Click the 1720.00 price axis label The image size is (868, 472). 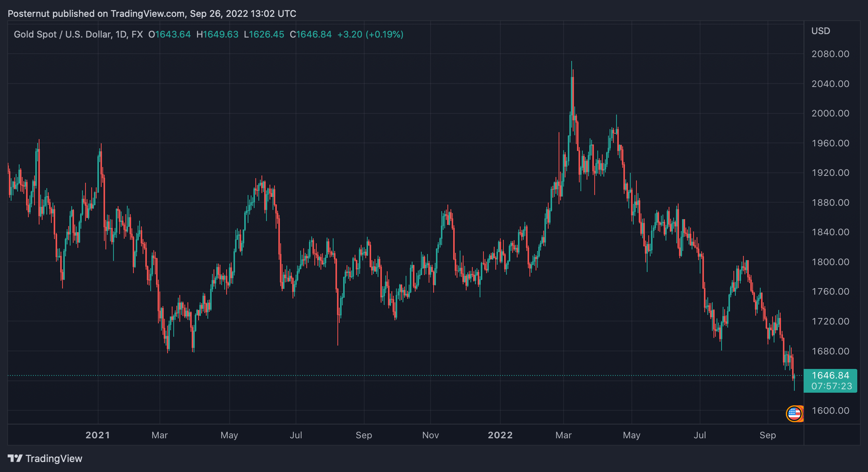coord(830,321)
